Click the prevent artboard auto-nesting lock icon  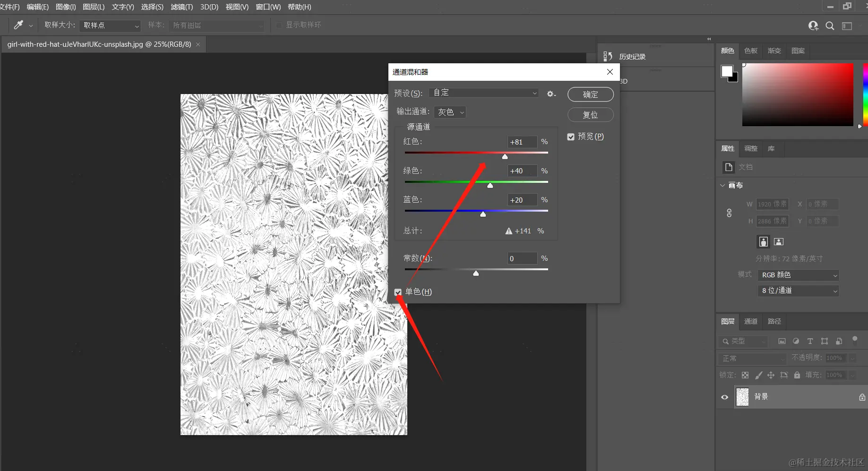pos(784,375)
